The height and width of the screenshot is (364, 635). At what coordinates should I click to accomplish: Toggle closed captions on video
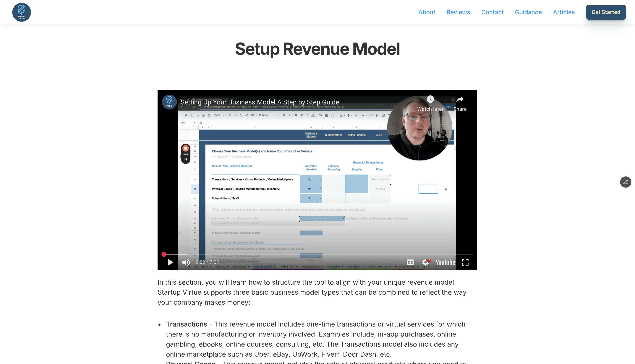click(410, 262)
